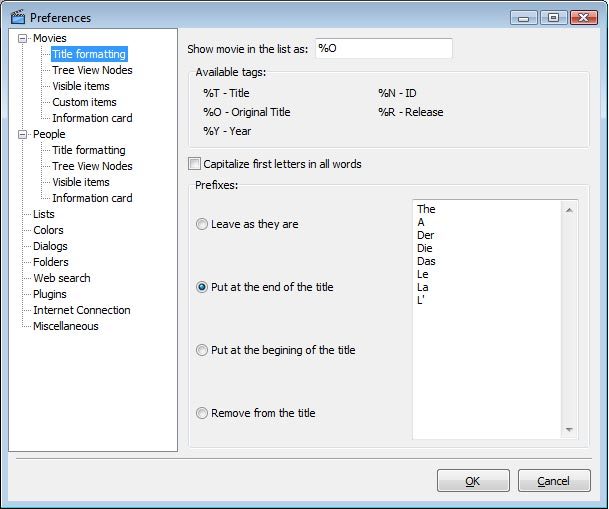Open Custom items settings
The width and height of the screenshot is (609, 509).
point(84,102)
